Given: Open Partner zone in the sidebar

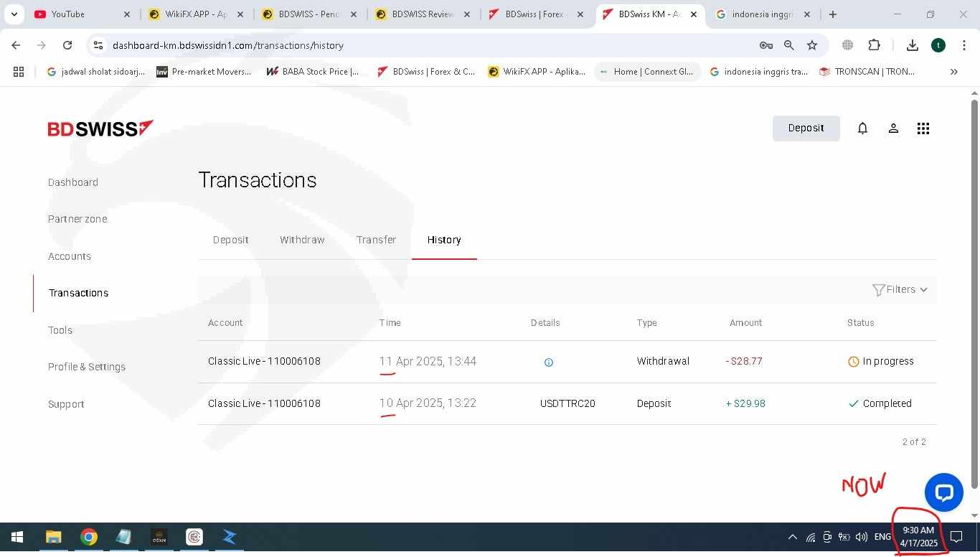Looking at the screenshot, I should click(x=77, y=219).
